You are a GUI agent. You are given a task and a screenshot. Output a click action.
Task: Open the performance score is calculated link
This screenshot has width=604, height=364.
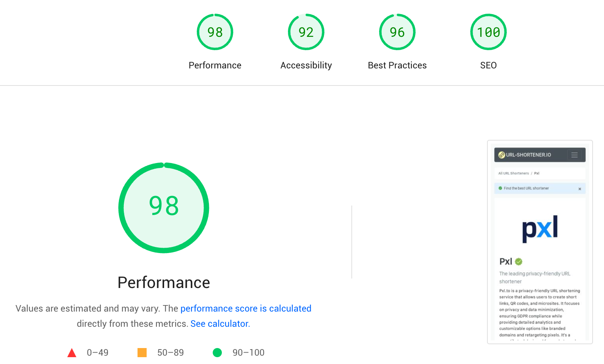tap(246, 309)
